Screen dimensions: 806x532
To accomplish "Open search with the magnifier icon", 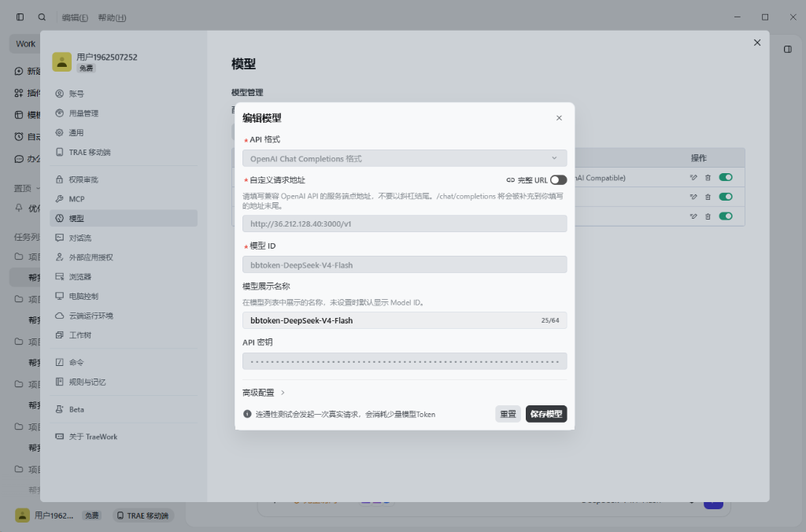I will (x=43, y=17).
